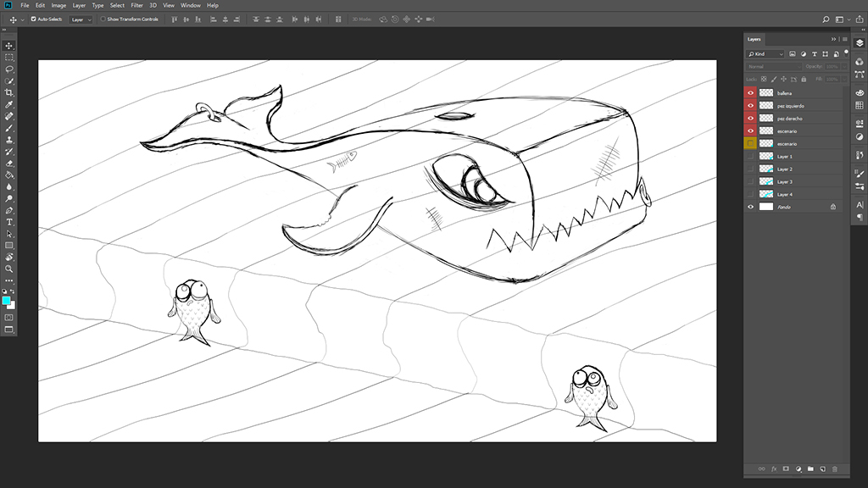The image size is (868, 488).
Task: Show Layer 1 visibility
Action: click(x=750, y=157)
